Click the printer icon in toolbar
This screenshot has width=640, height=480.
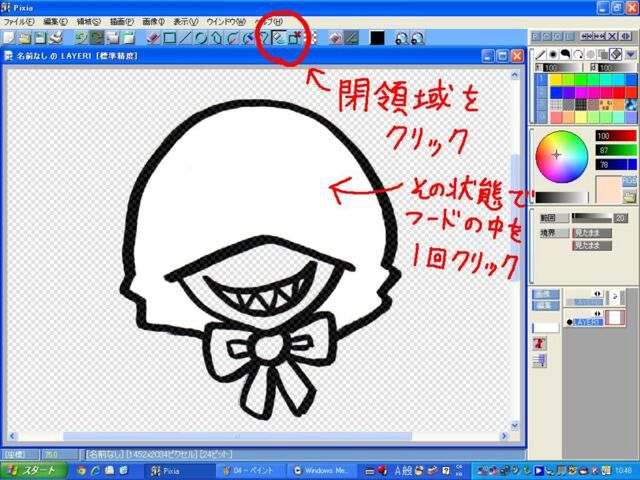(x=57, y=38)
